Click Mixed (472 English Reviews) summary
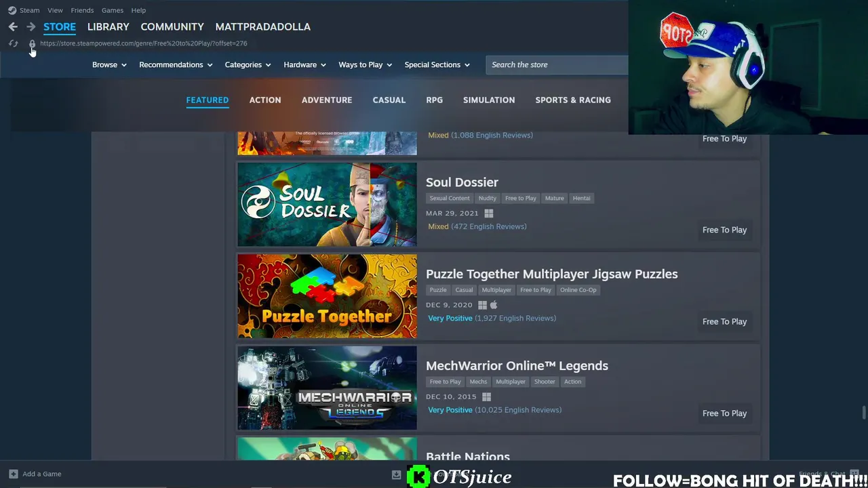 [x=477, y=226]
